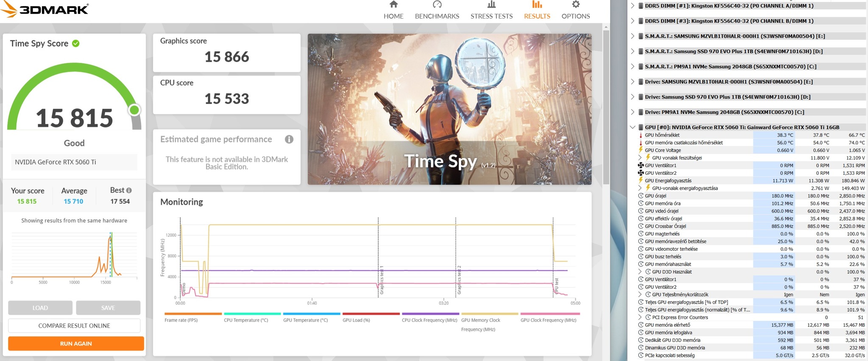Toggle CPU Clock Frequency legend entry
Viewport: 868px width, 361px height.
(x=430, y=318)
